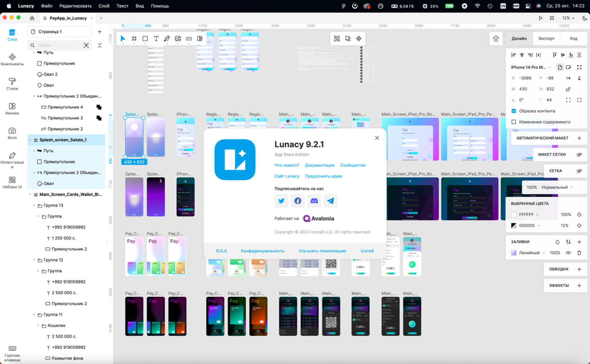Collapse the Splash_screen_Satate_1 artboard
The width and height of the screenshot is (590, 364).
pos(30,140)
